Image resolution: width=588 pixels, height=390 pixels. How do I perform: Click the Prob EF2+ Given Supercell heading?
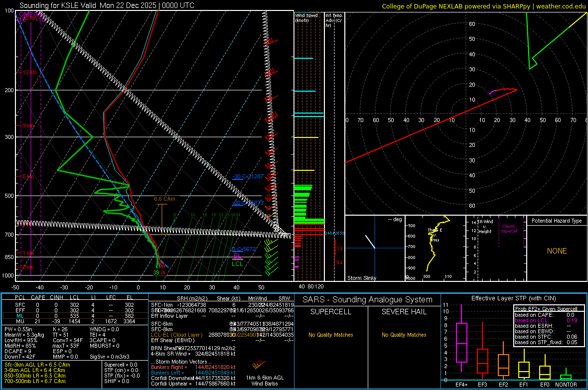coord(546,309)
